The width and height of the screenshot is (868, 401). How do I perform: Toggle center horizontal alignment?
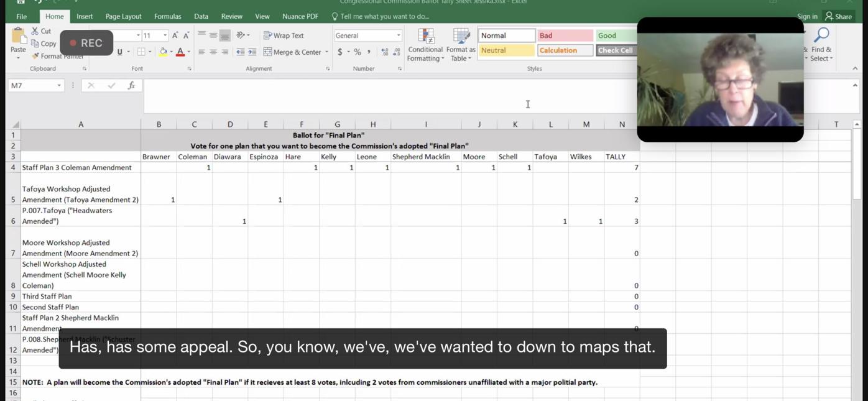[213, 52]
